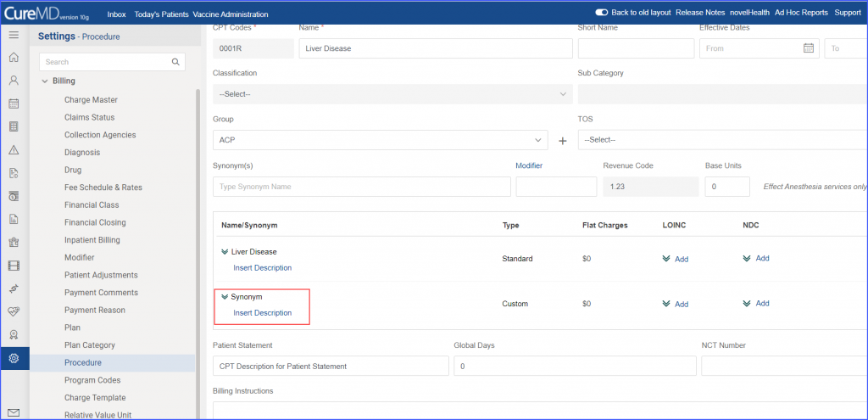The height and width of the screenshot is (420, 868).
Task: Select Payment Comments in Billing list
Action: point(101,293)
